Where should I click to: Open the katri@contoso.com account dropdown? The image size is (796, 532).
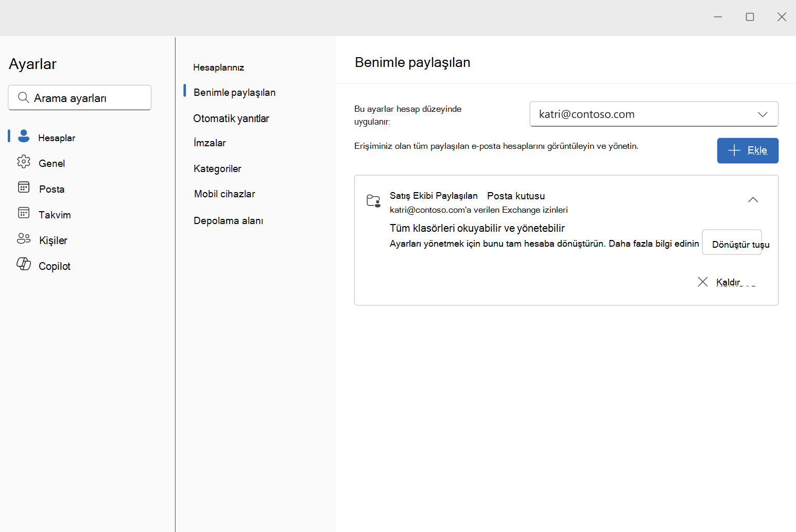point(654,114)
